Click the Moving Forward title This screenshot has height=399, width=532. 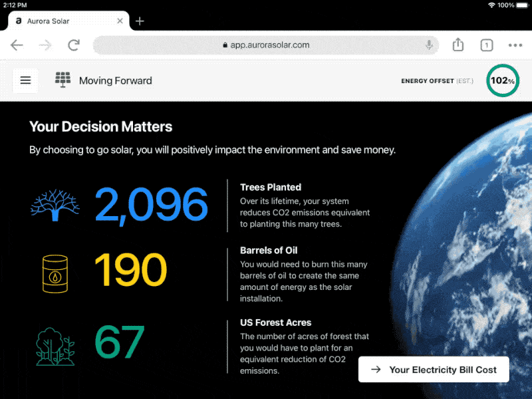115,80
